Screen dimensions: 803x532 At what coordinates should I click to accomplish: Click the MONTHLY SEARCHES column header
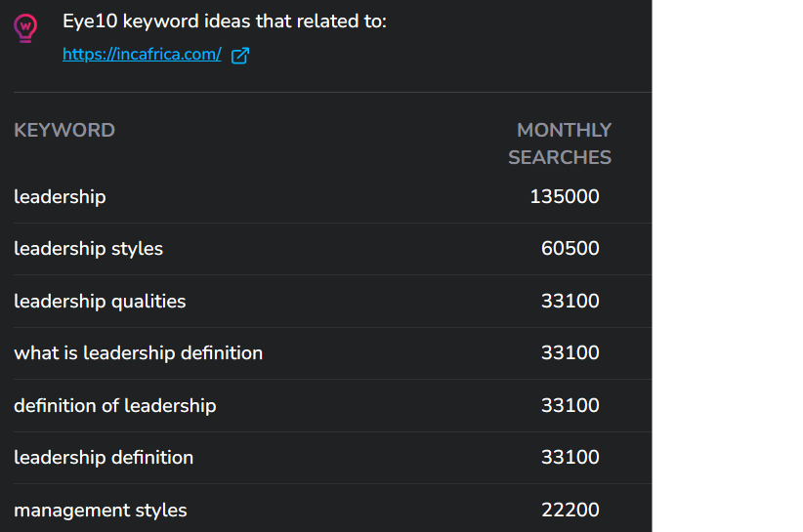pos(560,143)
